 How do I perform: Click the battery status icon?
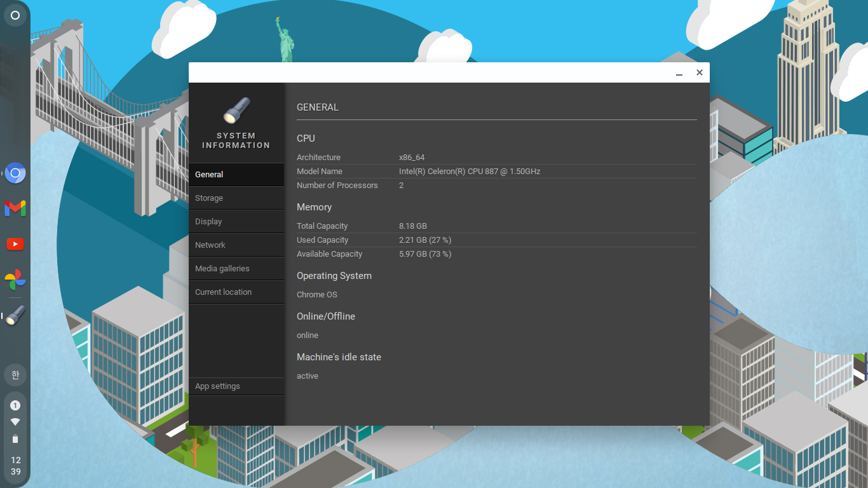point(15,438)
